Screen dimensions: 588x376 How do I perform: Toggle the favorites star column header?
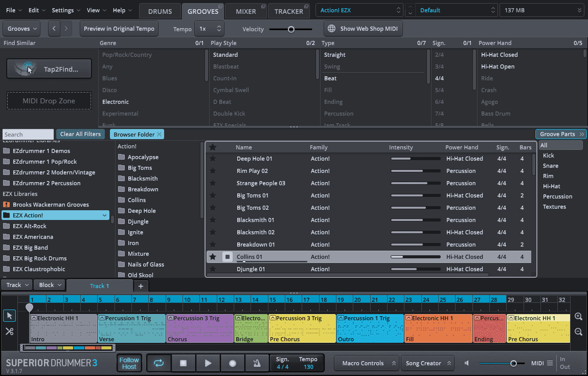click(x=213, y=147)
